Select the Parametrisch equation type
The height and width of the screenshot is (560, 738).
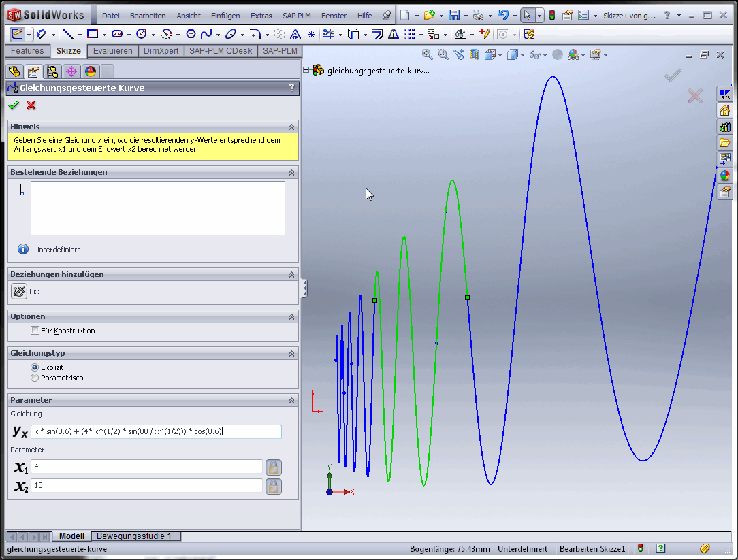[x=35, y=378]
